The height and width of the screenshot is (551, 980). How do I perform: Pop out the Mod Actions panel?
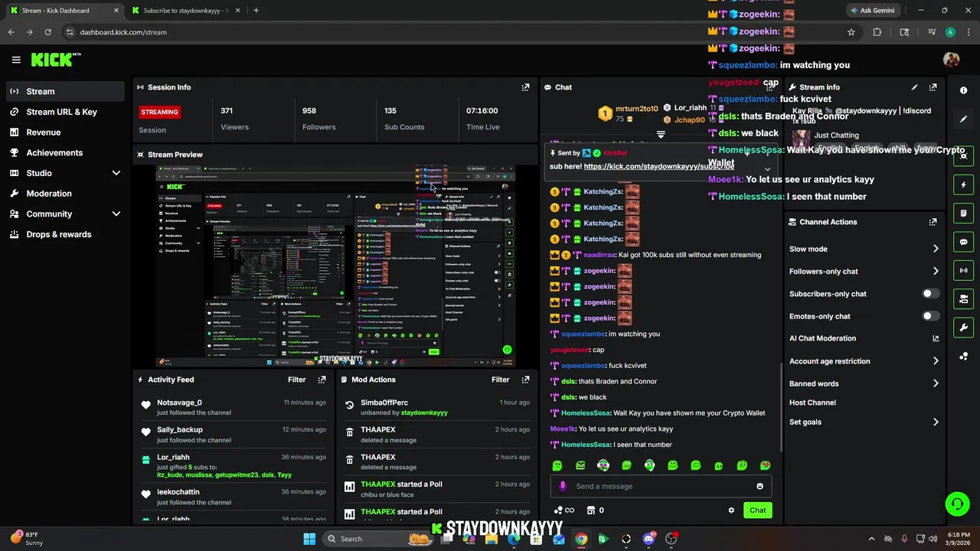click(525, 380)
